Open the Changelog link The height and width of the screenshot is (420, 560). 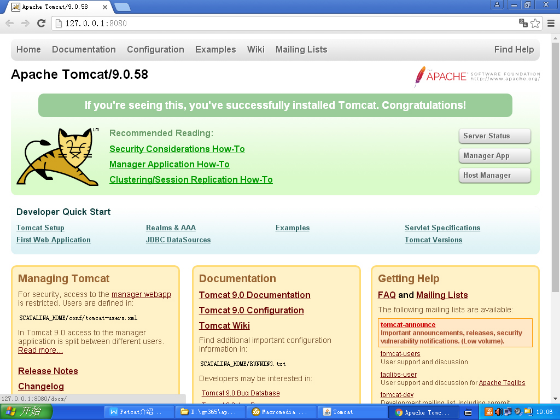41,386
